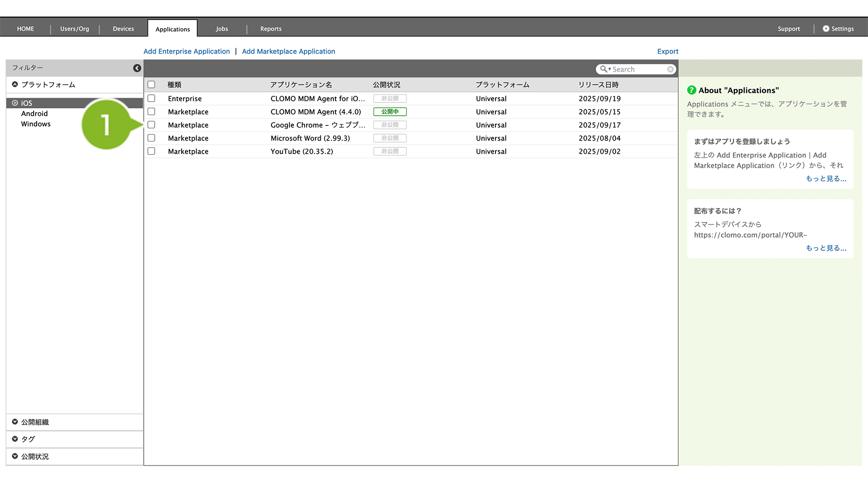The width and height of the screenshot is (868, 488).
Task: Select Android platform filter
Action: pos(34,114)
